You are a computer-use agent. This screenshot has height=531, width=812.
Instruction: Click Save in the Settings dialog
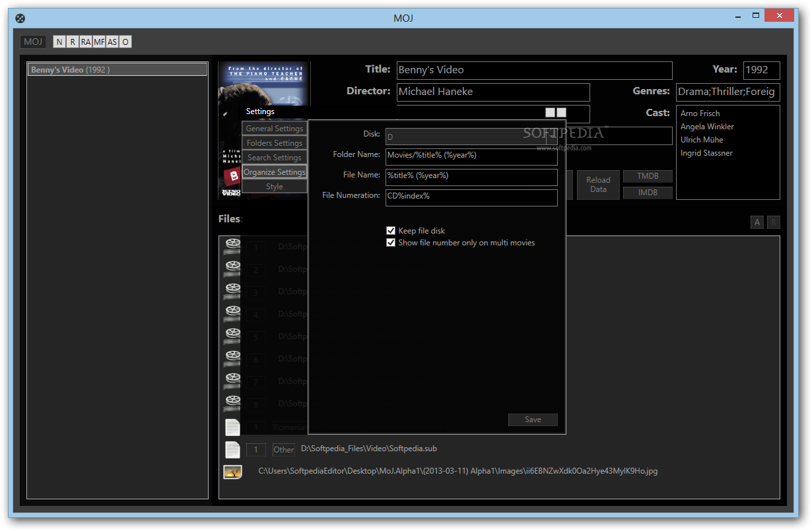pyautogui.click(x=533, y=420)
